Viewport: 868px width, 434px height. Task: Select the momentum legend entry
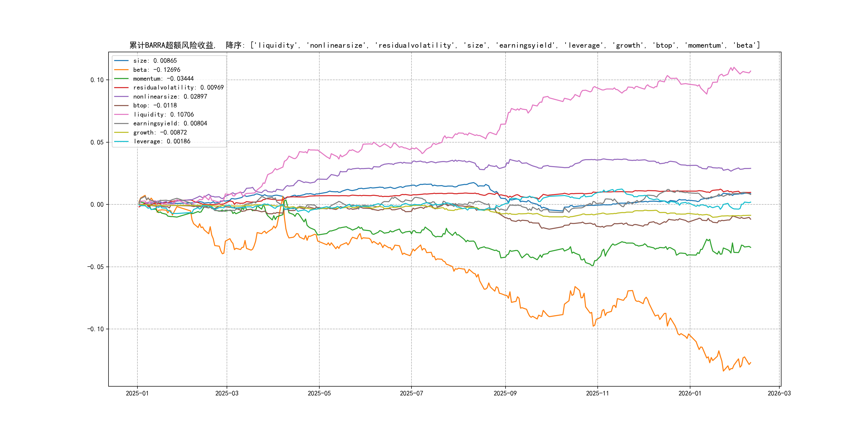[x=163, y=78]
